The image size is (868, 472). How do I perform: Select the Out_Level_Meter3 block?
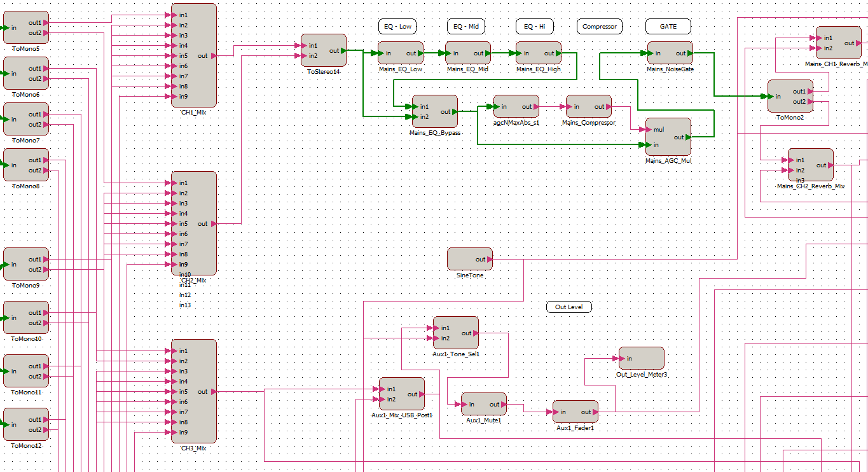pyautogui.click(x=642, y=358)
